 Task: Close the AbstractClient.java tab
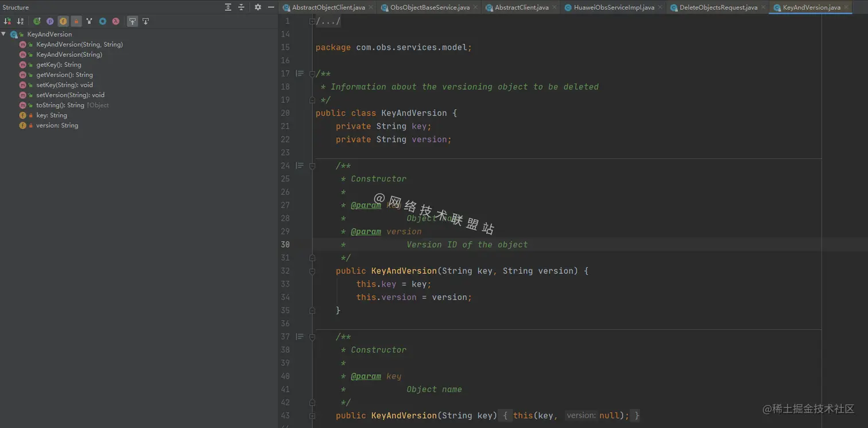pyautogui.click(x=555, y=7)
